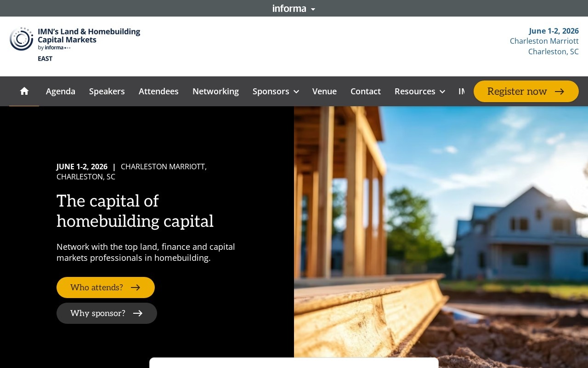Open the Speakers page

pos(107,91)
